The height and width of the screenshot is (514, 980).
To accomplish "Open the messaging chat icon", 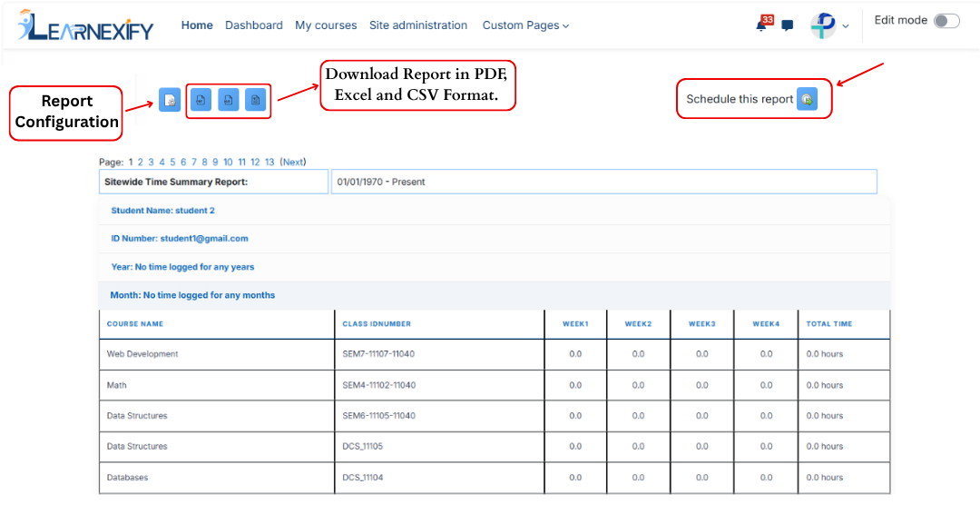I will pos(788,25).
